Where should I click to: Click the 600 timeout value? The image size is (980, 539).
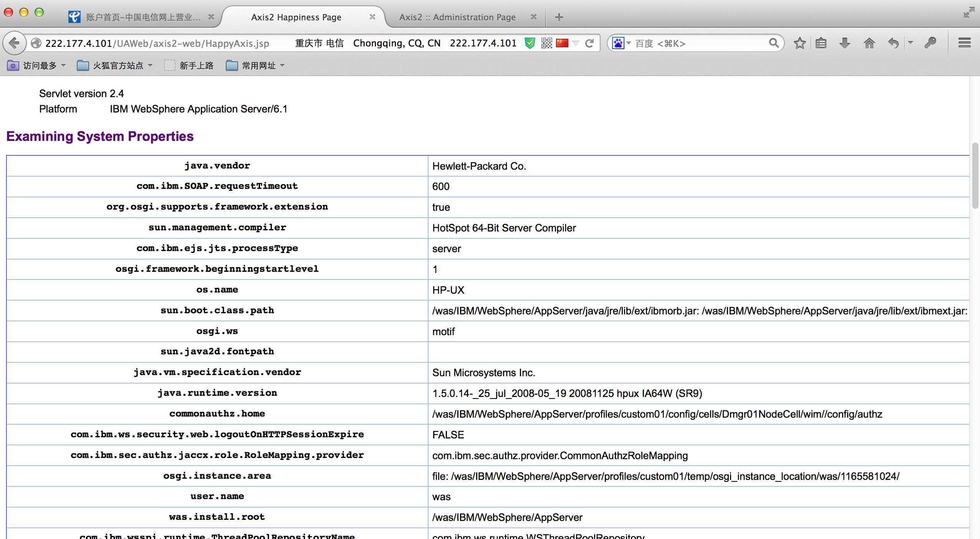coord(440,186)
